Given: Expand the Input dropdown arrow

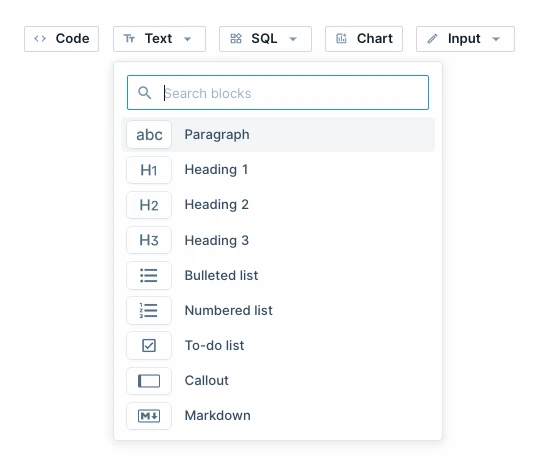Looking at the screenshot, I should [496, 39].
